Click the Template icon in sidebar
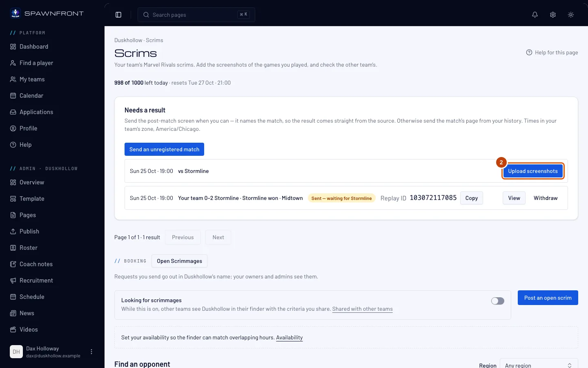The width and height of the screenshot is (588, 368). click(x=13, y=199)
